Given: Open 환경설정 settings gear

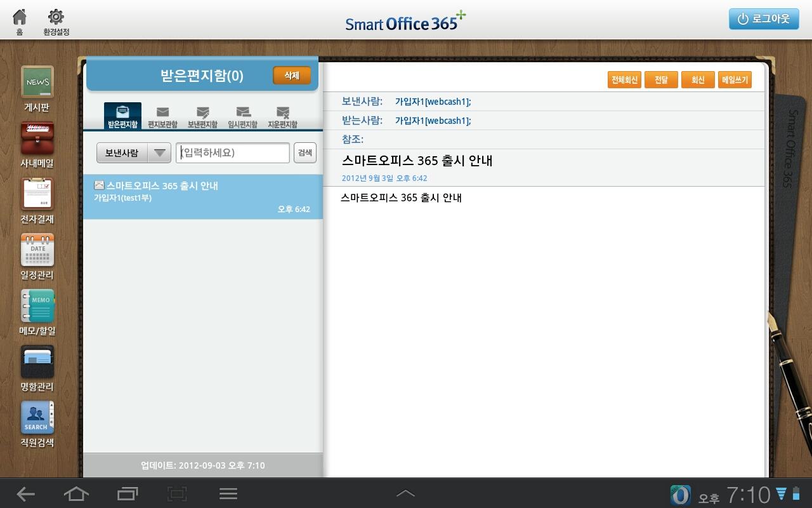Looking at the screenshot, I should [x=56, y=22].
